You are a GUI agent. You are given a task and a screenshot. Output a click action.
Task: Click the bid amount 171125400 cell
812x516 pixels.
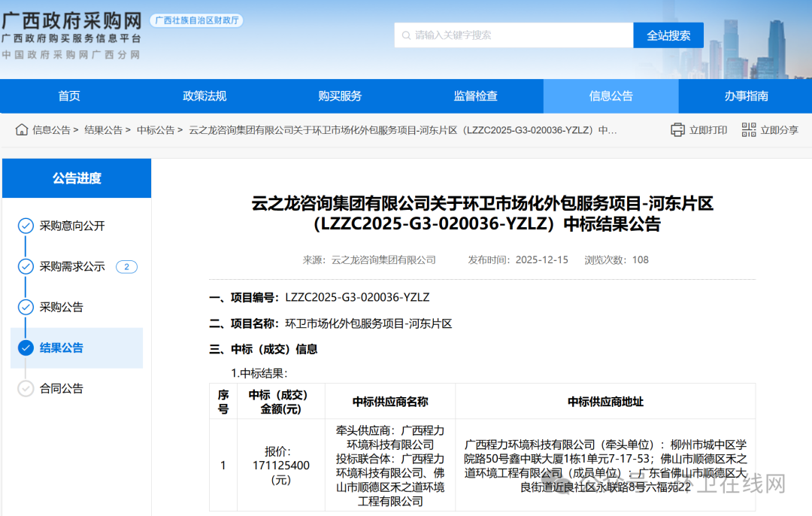pyautogui.click(x=280, y=466)
